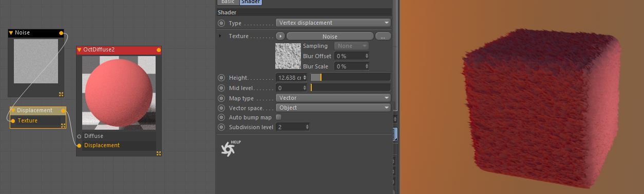Screen dimensions: 644x194
Task: Click the Noise texture button
Action: (330, 37)
